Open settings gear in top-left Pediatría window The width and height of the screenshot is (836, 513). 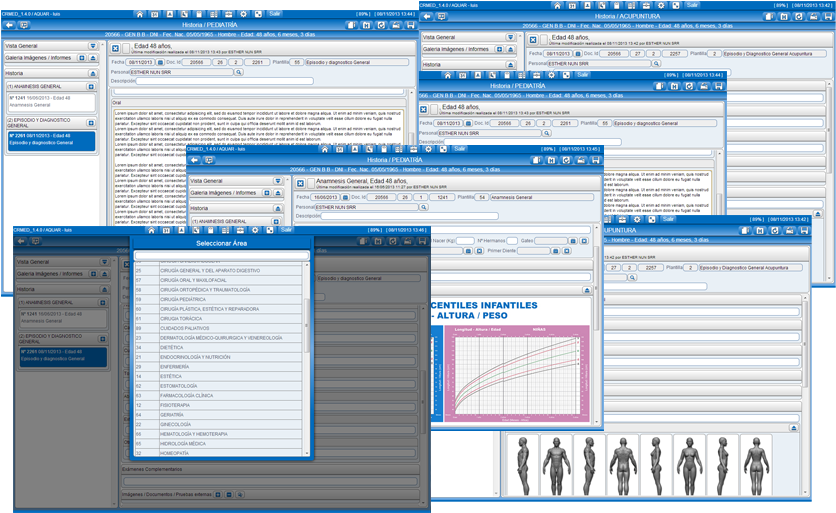(244, 14)
